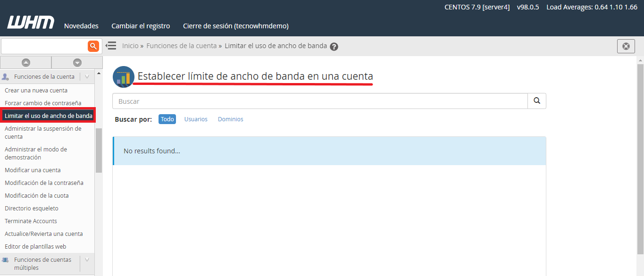Toggle the sidebar menu collapse icon
This screenshot has width=644, height=276.
point(111,46)
